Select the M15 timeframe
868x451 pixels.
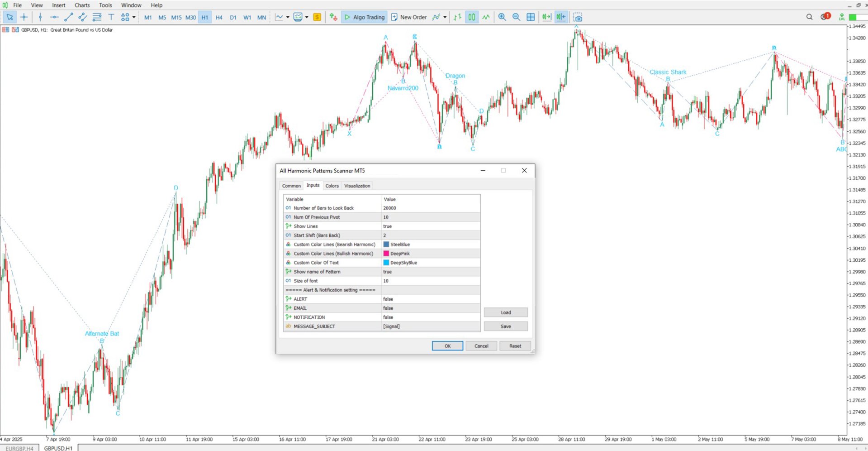pos(176,17)
